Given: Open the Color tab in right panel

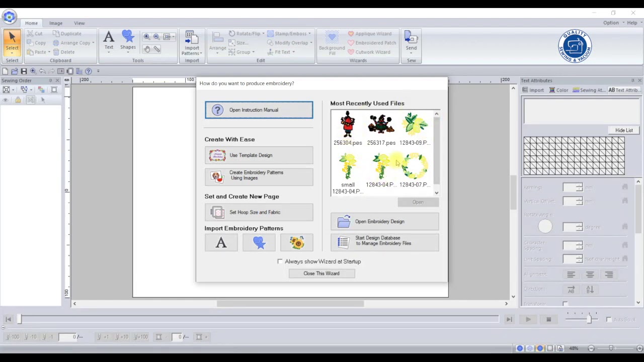Looking at the screenshot, I should pyautogui.click(x=558, y=90).
